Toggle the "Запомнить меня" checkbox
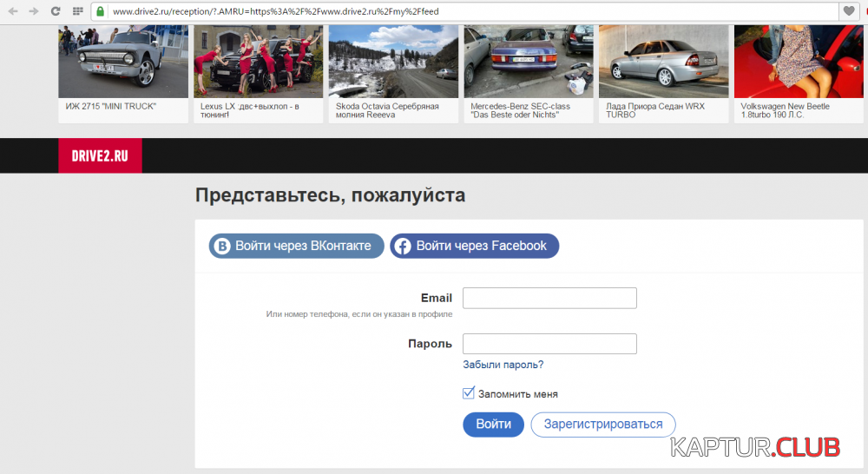The image size is (868, 474). [469, 393]
